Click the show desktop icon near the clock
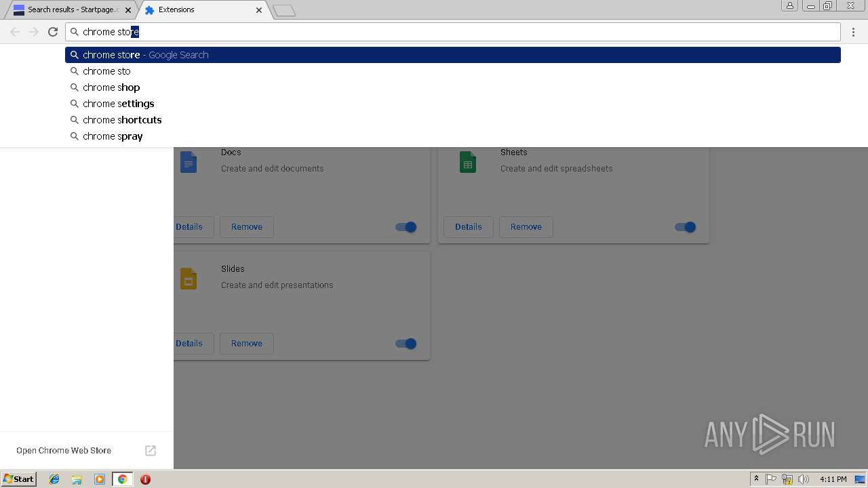The image size is (868, 488). click(860, 479)
